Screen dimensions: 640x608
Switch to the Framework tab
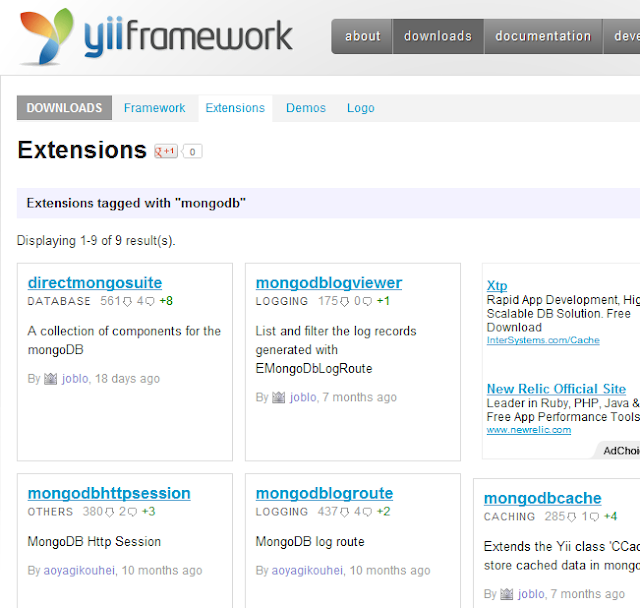[x=154, y=108]
